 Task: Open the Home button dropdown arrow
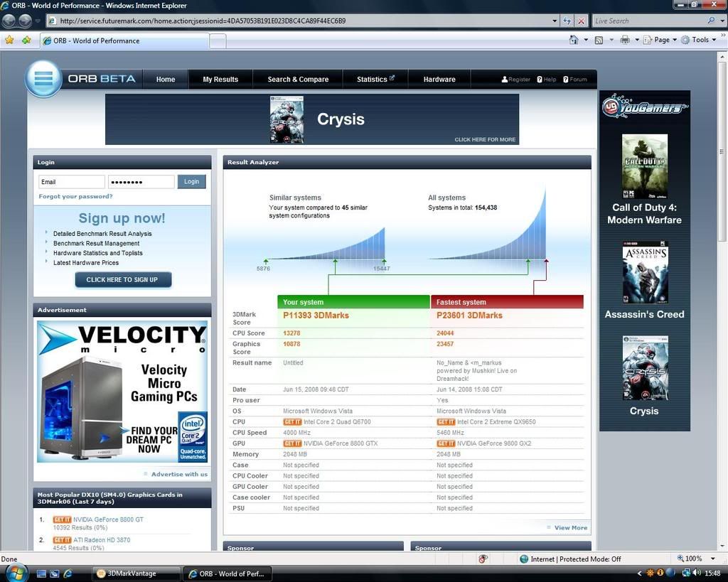[x=586, y=40]
